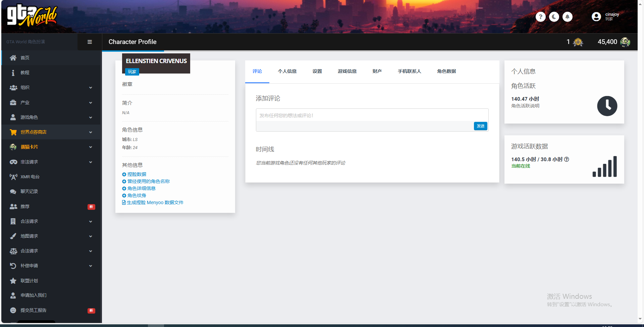This screenshot has width=644, height=327.
Task: Expand the 熊猫卡片 chevron
Action: point(91,147)
